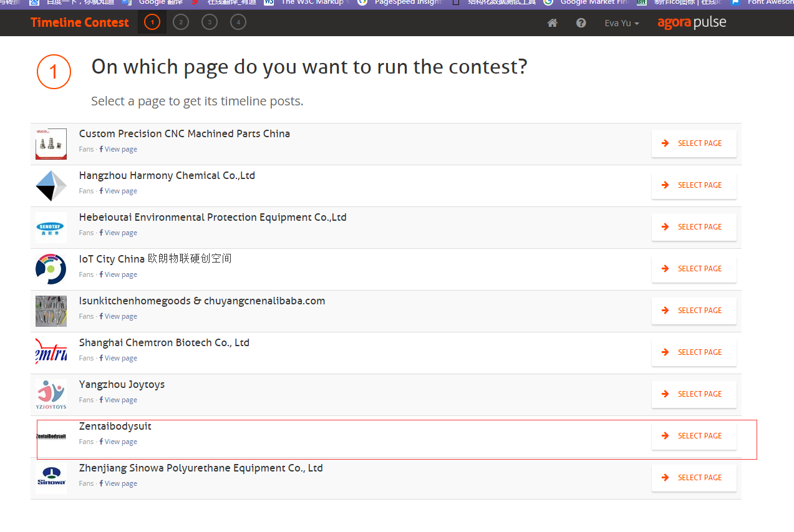Click the name "Custom Precision CNC Machined Parts China"
794x532 pixels.
click(185, 134)
